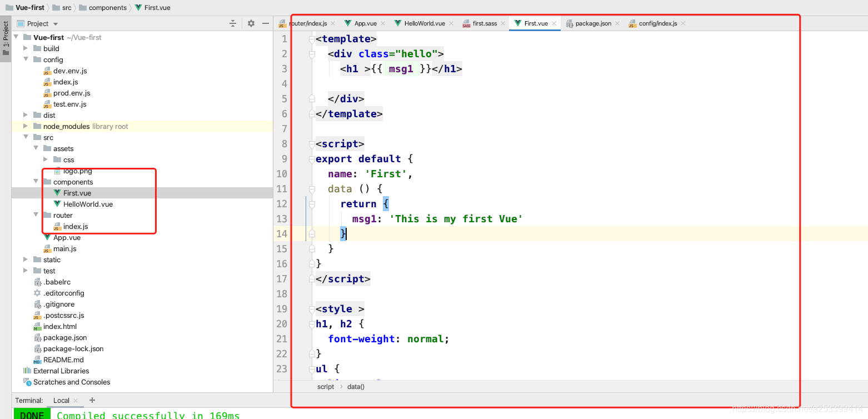Screen dimensions: 868x419
Task: Close the First.vue editor tab
Action: [x=554, y=23]
